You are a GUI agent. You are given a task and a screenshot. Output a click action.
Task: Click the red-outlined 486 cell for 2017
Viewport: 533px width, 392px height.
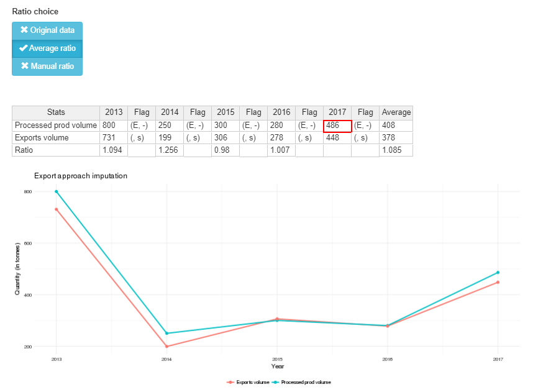click(x=337, y=125)
